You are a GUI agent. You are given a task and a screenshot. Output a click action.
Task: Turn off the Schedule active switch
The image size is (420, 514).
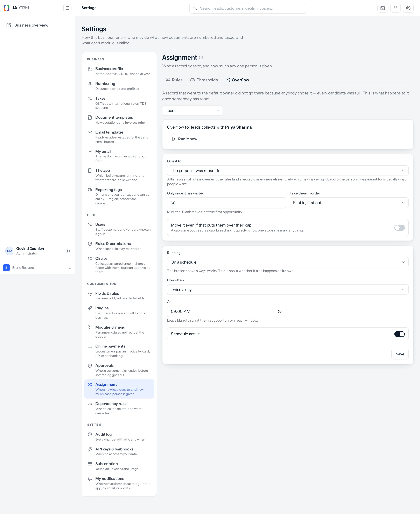click(x=399, y=334)
